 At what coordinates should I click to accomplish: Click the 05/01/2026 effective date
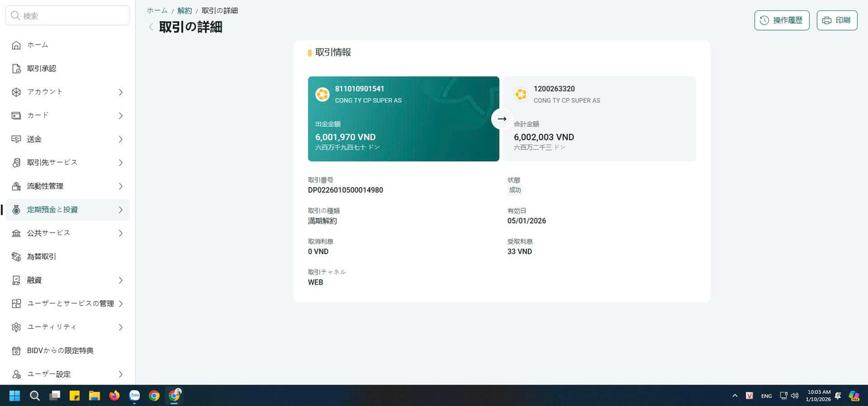pos(526,221)
